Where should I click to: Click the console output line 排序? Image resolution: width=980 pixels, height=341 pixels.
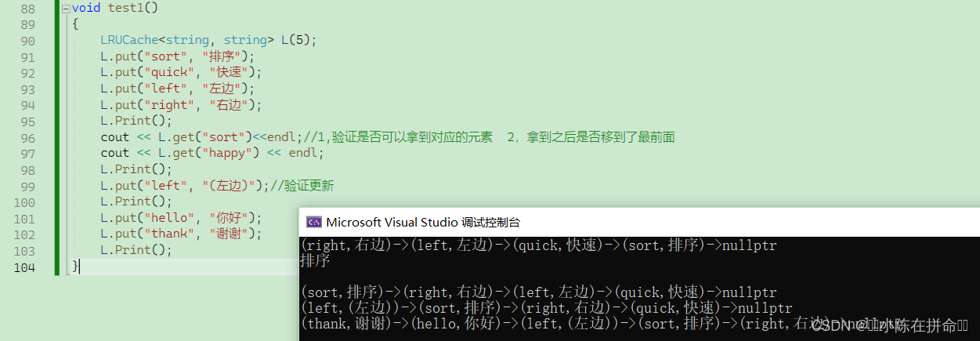coord(315,261)
